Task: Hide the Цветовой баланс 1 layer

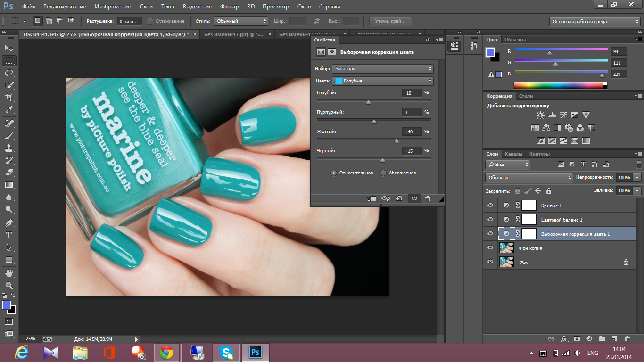Action: coord(490,220)
